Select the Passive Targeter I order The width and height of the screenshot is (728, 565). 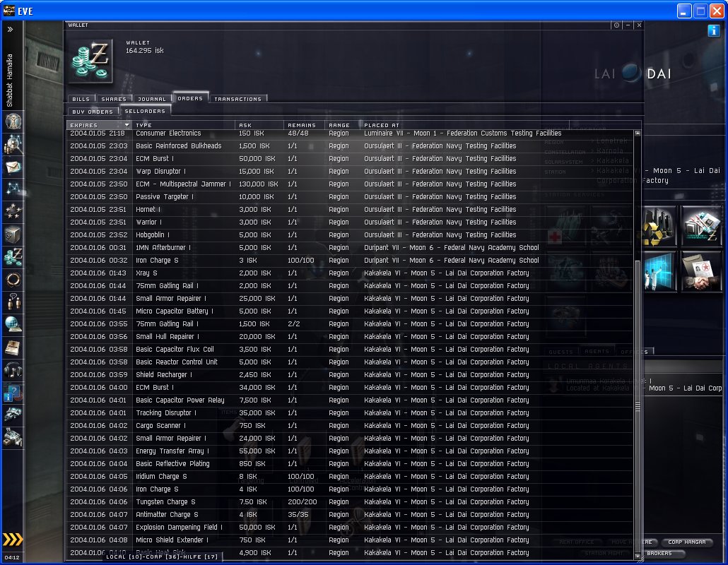pos(351,196)
